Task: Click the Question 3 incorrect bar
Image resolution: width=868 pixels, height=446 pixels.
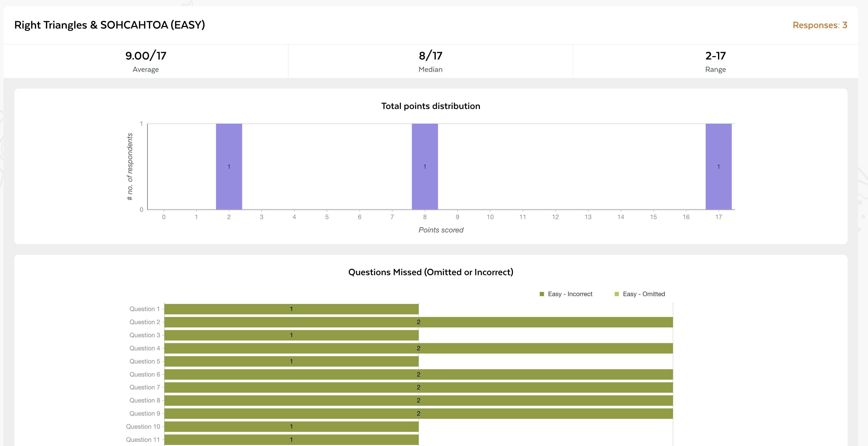Action: click(x=291, y=335)
